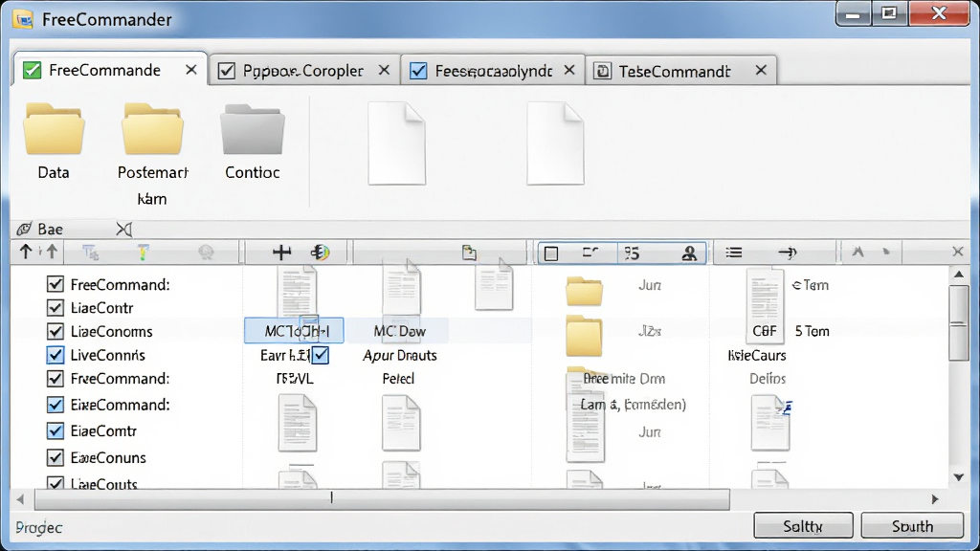The height and width of the screenshot is (551, 980).
Task: Select the highlighted MC item box
Action: point(294,330)
